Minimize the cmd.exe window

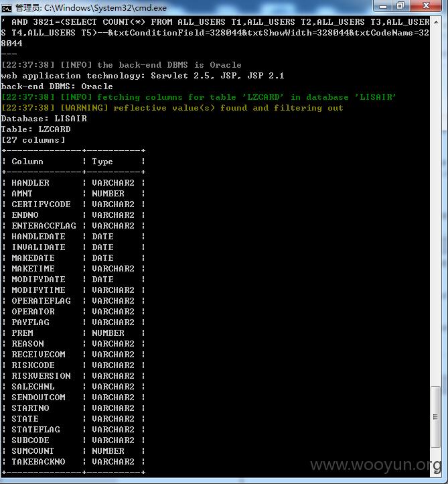(x=383, y=6)
